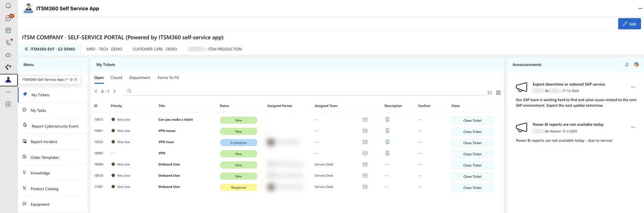644x213 pixels.
Task: Switch to the Open tickets tab
Action: pyautogui.click(x=99, y=78)
